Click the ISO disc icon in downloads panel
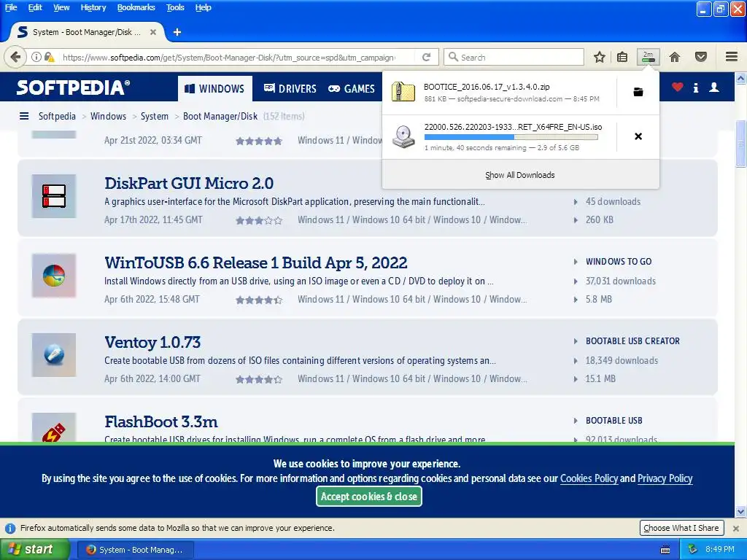 tap(403, 136)
